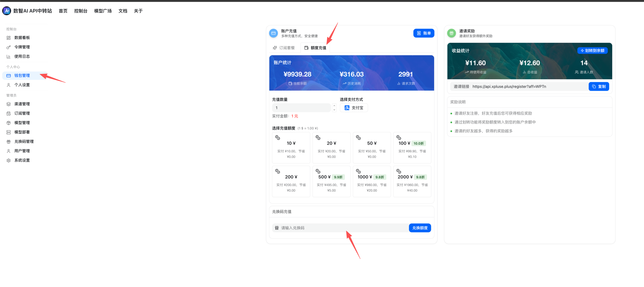Screen dimensions: 644x287
Task: Select the 100 ¥ recharge option
Action: [x=412, y=148]
